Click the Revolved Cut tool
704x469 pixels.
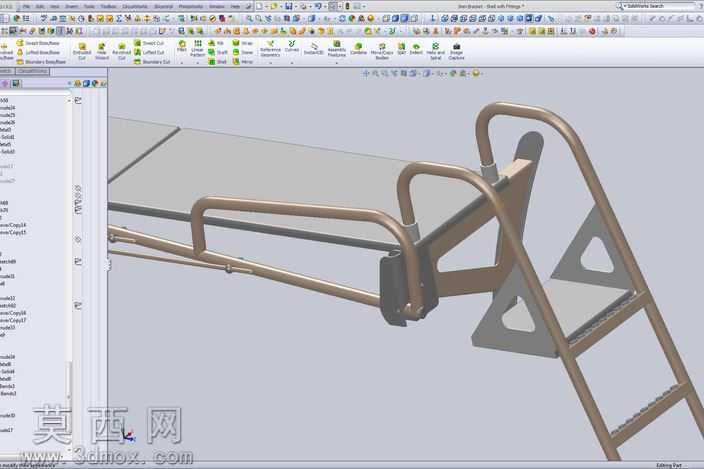tap(121, 52)
